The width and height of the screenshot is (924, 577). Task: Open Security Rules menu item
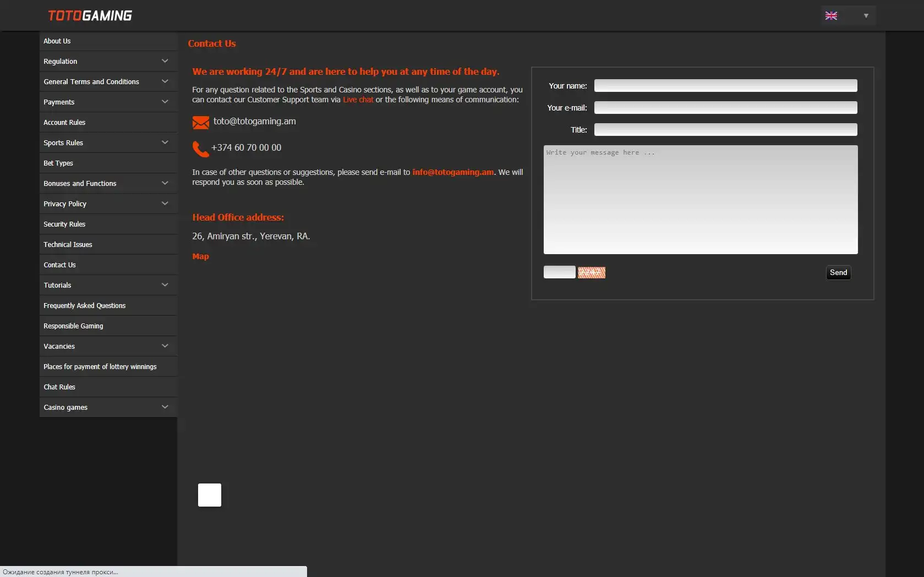pyautogui.click(x=108, y=224)
